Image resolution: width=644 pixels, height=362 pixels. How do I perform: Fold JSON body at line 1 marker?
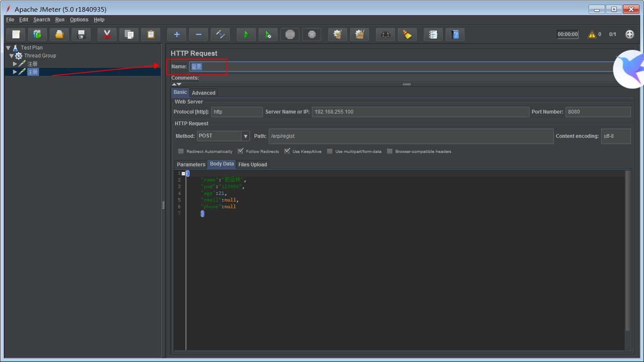point(183,173)
